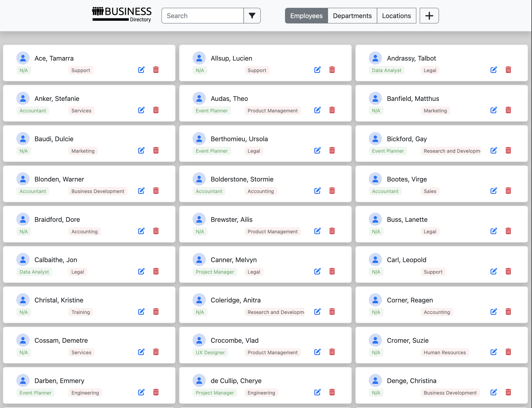This screenshot has width=532, height=408.
Task: Click the Product Management tag on Brewster, Ailis
Action: tap(272, 232)
